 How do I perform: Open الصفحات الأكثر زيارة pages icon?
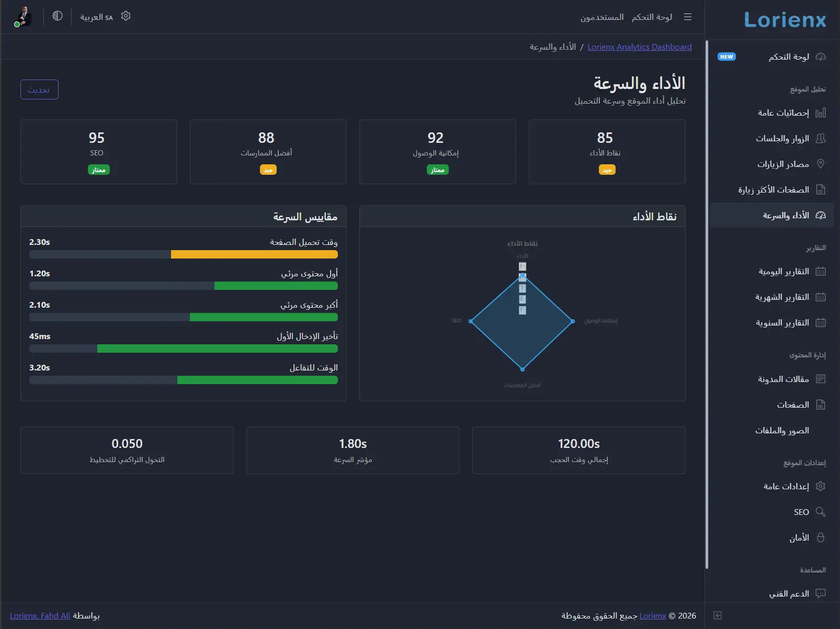coord(821,189)
